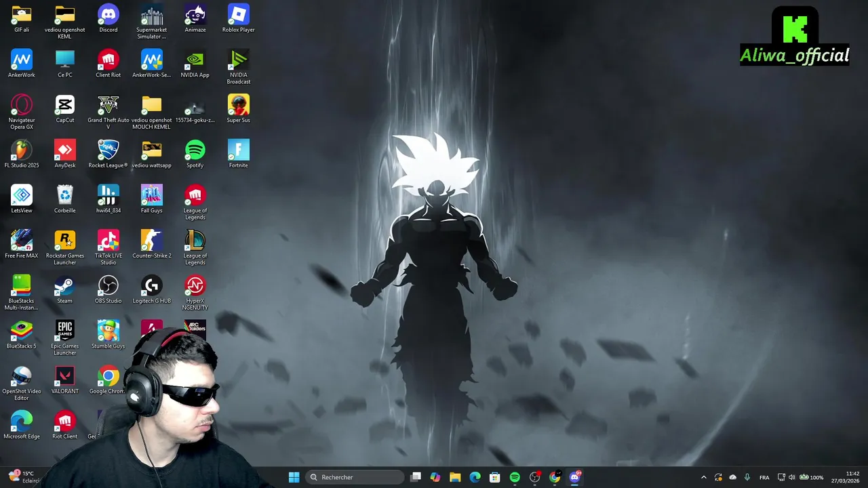
Task: Select the OBS Studio desktop icon
Action: pyautogui.click(x=108, y=289)
